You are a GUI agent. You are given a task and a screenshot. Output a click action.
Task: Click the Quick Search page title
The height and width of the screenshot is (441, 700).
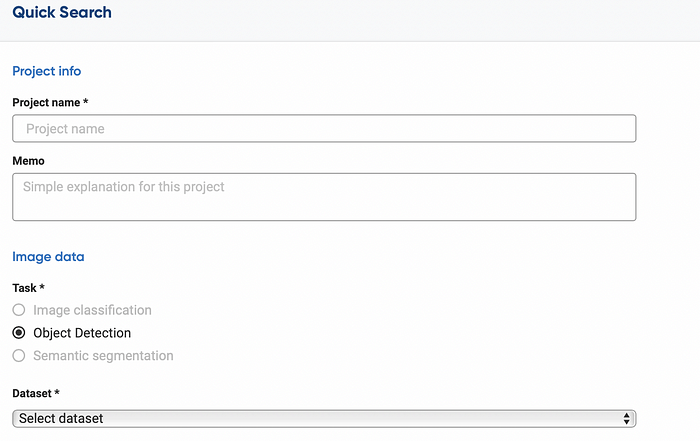pyautogui.click(x=62, y=13)
